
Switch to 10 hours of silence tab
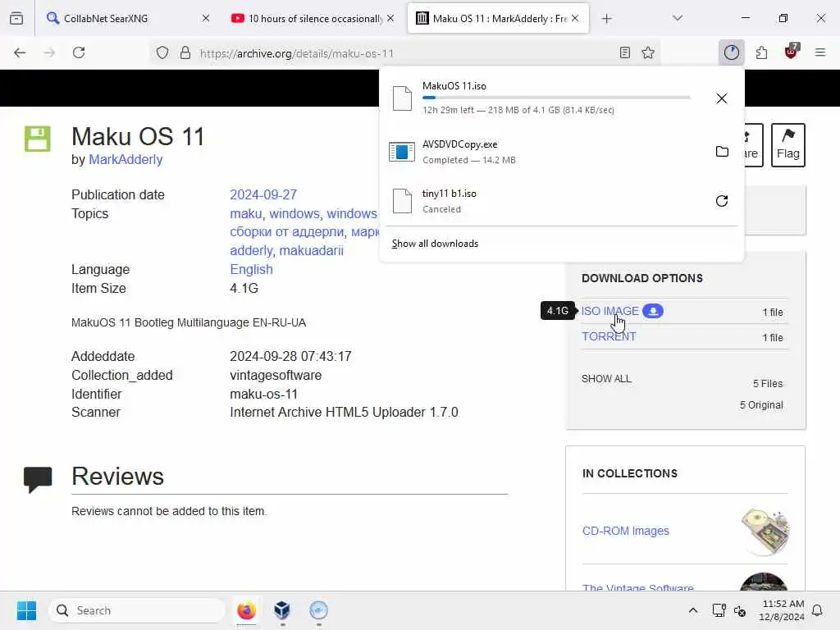[x=314, y=18]
